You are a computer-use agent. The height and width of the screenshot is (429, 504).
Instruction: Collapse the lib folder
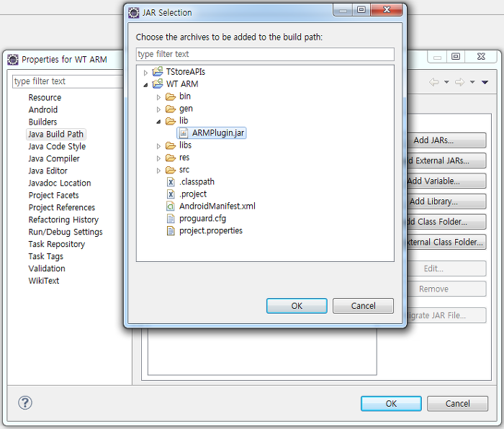tap(158, 122)
